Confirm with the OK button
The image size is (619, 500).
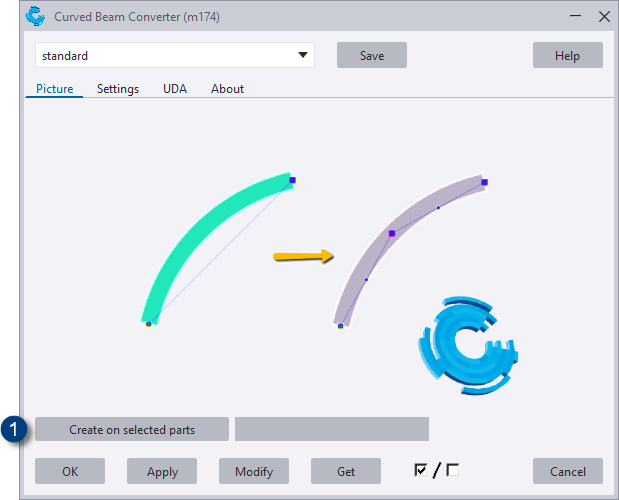pyautogui.click(x=70, y=471)
